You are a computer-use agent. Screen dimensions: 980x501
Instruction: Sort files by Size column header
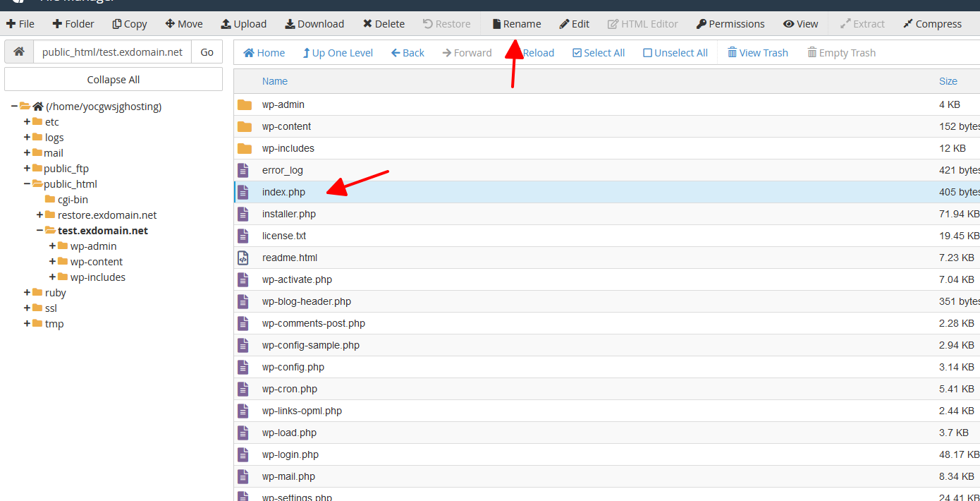(948, 81)
